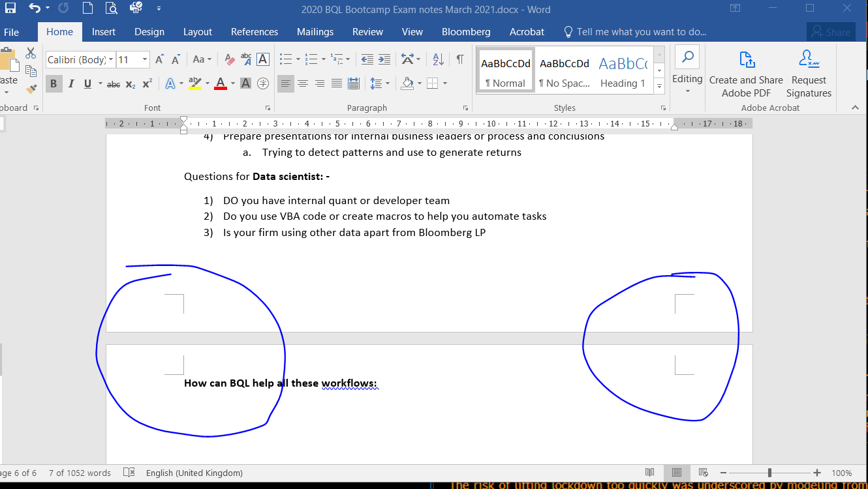Copy selection using the Copy icon

(31, 70)
